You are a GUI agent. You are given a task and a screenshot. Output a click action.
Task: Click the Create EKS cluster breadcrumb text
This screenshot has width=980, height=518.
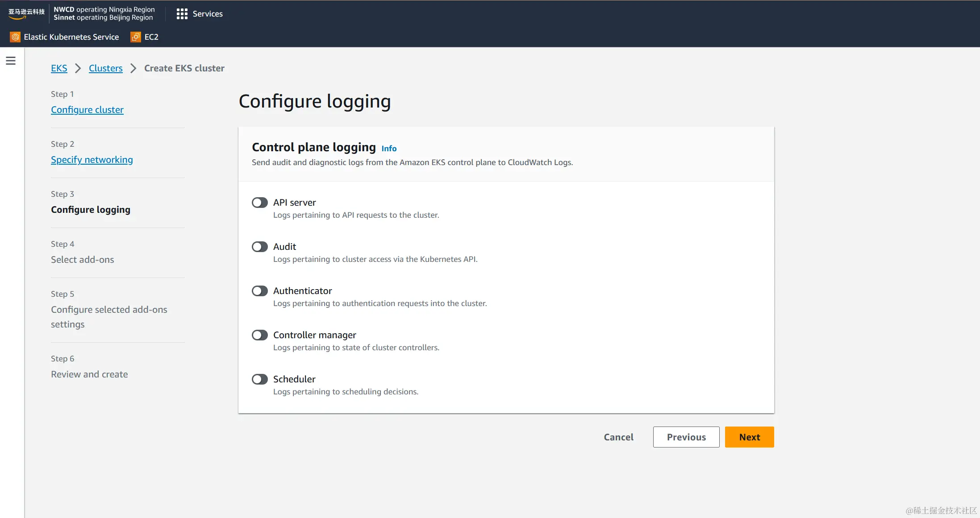tap(184, 68)
